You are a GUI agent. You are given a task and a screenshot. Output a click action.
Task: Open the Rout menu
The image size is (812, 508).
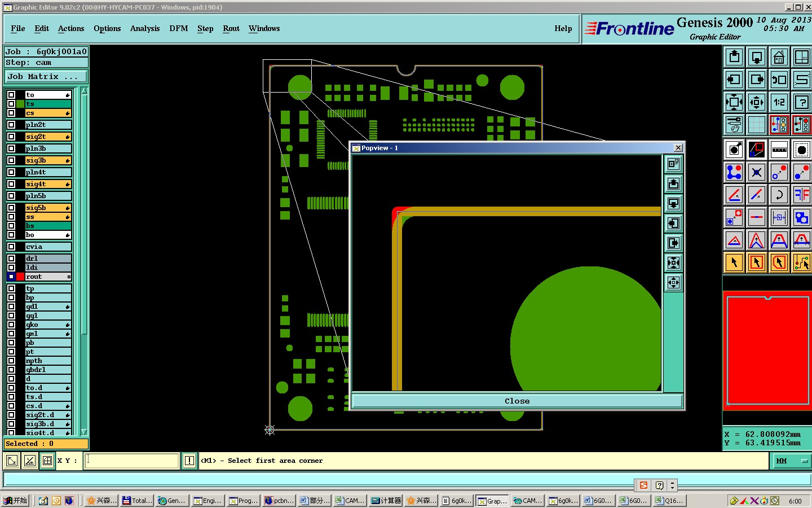pos(231,29)
